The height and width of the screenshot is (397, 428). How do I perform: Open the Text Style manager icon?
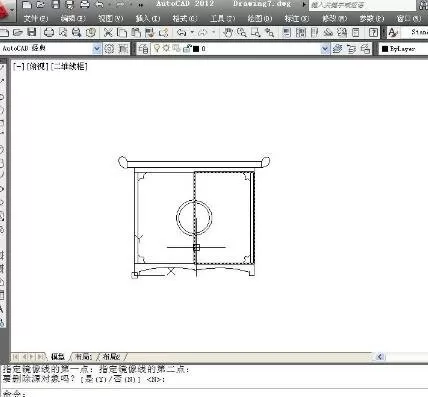[x=393, y=32]
